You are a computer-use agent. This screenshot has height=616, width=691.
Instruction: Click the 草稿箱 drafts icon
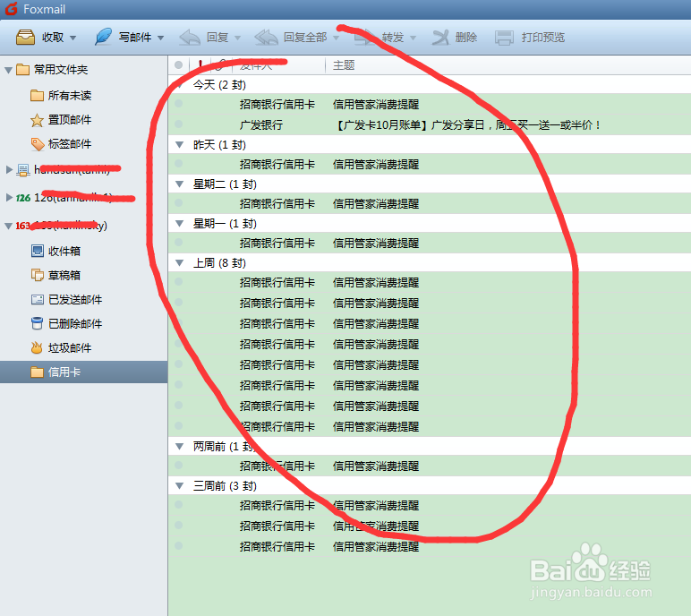pos(38,275)
